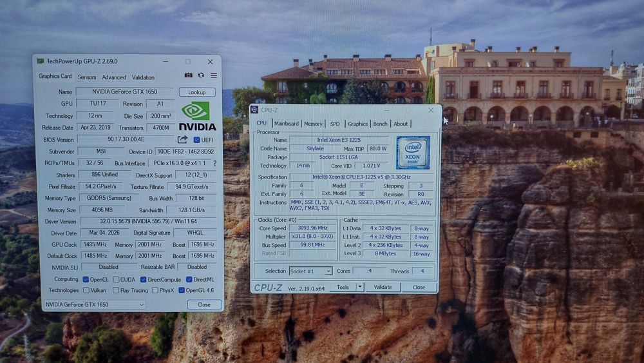The height and width of the screenshot is (363, 644).
Task: Click the BIOS Version field 90.17.3D.00.4E
Action: (x=126, y=139)
